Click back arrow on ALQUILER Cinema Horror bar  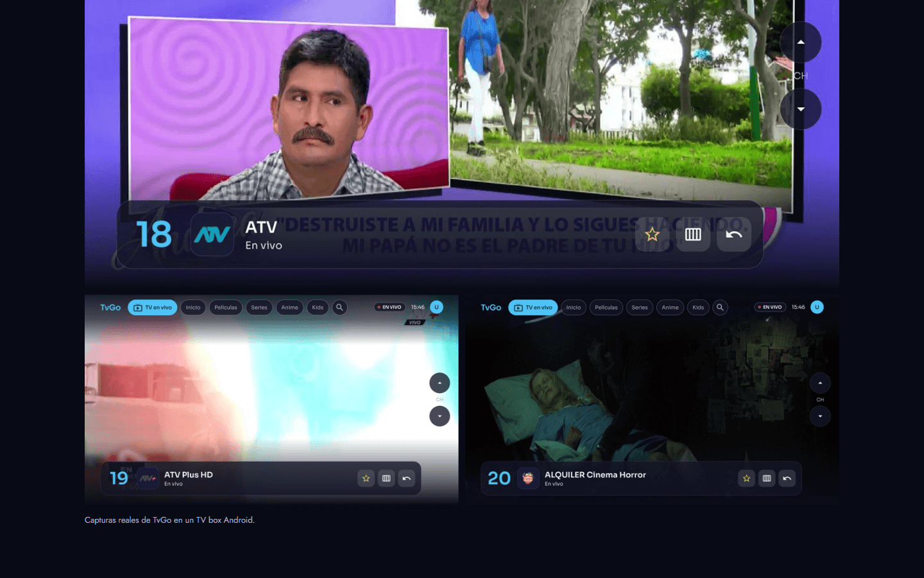coord(787,478)
